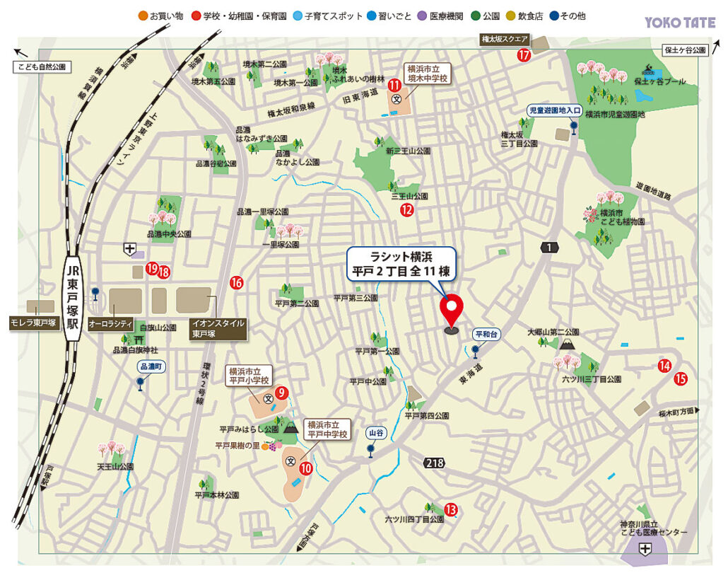Click the YOKO TATE logo
Viewport: 728px width, 573px height.
[679, 23]
